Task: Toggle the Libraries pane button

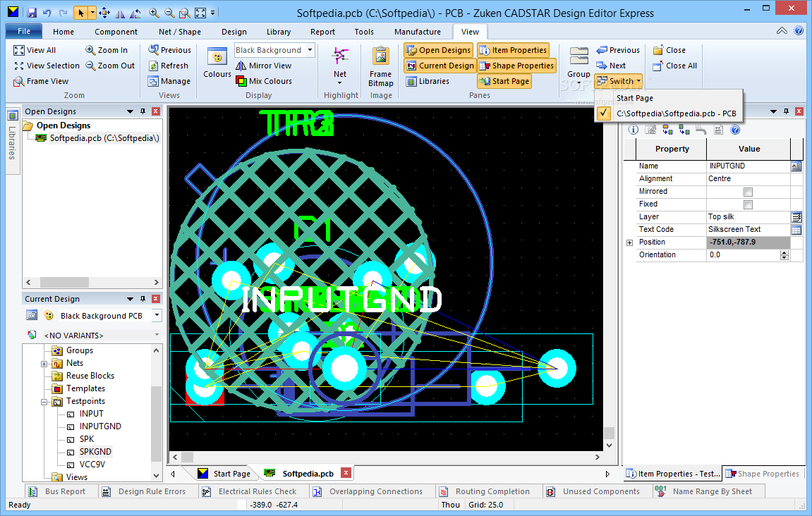Action: coord(428,81)
